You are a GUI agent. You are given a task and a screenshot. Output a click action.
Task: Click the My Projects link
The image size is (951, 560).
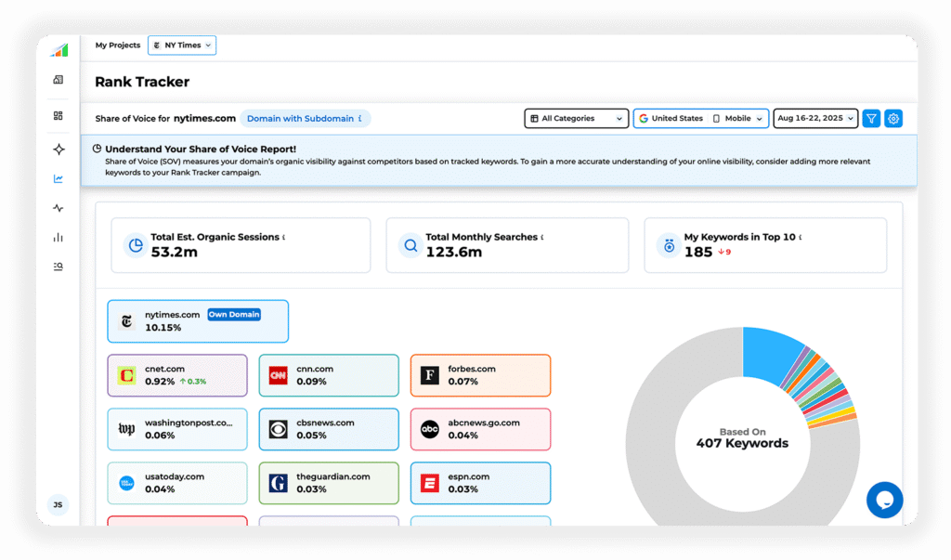118,46
